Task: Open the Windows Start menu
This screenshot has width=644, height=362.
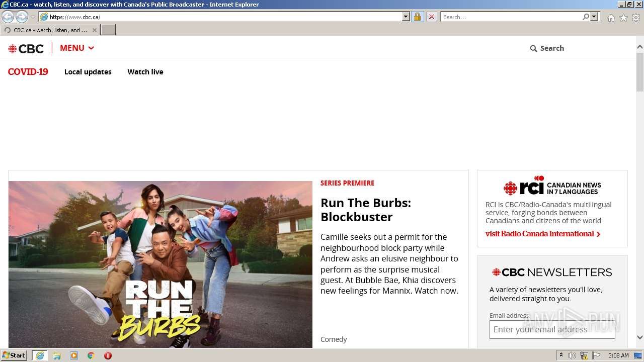Action: pos(14,355)
